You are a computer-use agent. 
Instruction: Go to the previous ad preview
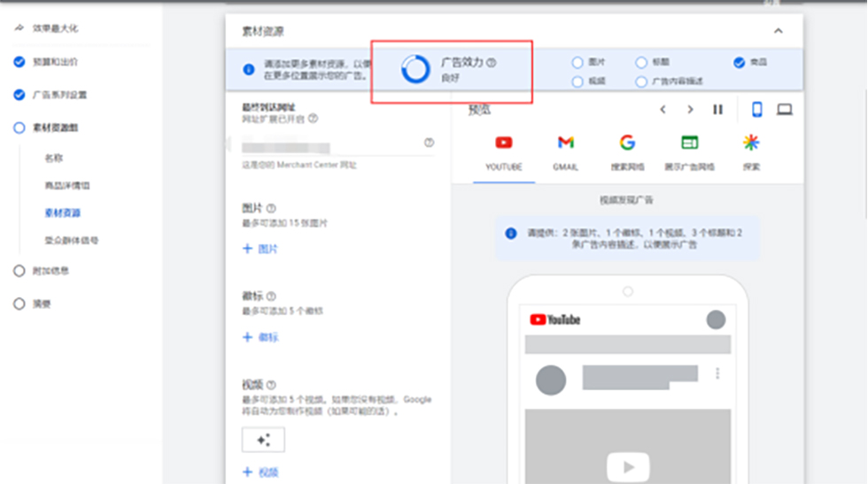pyautogui.click(x=663, y=110)
